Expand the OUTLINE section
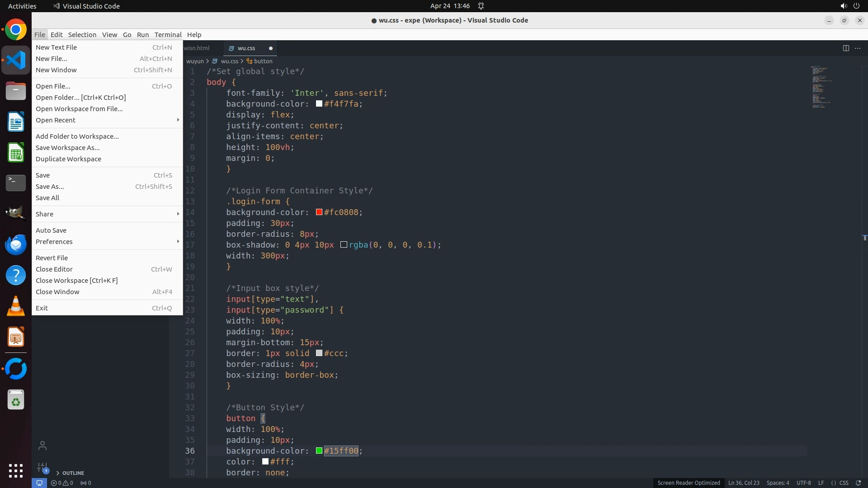Screen dimensions: 868x488 pos(73,473)
